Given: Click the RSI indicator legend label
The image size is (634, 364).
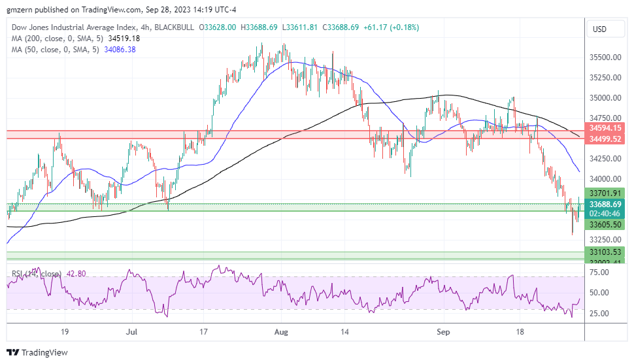Looking at the screenshot, I should click(x=37, y=274).
